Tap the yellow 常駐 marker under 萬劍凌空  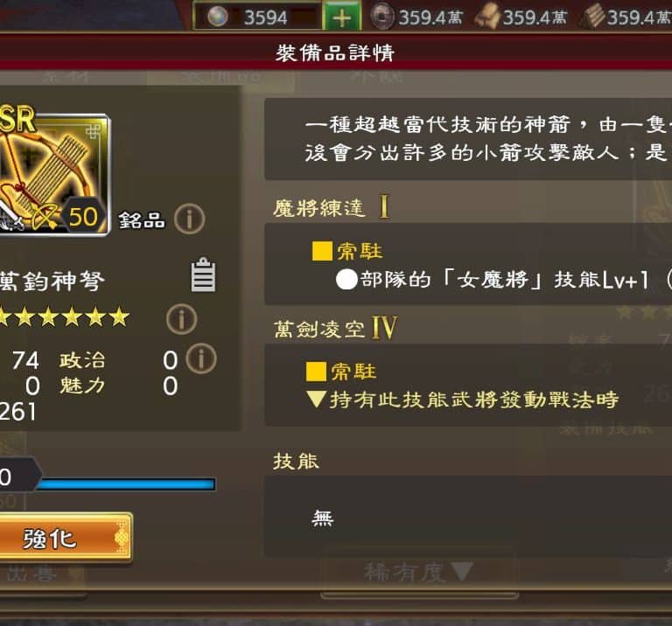(316, 372)
